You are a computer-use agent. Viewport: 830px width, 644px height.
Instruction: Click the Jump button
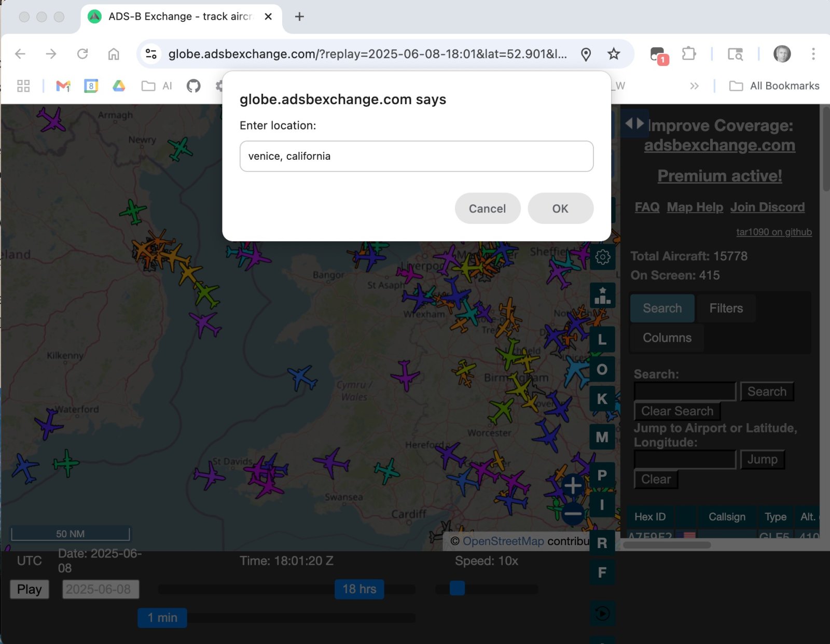tap(762, 459)
